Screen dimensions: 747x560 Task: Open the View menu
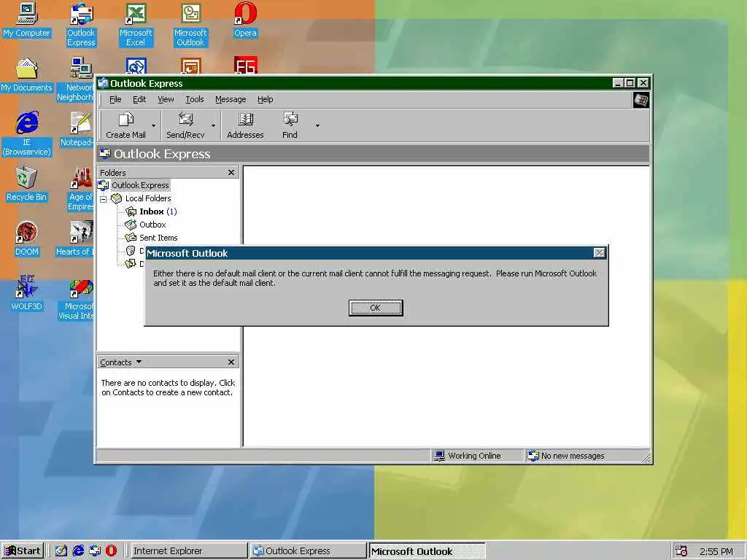point(166,99)
